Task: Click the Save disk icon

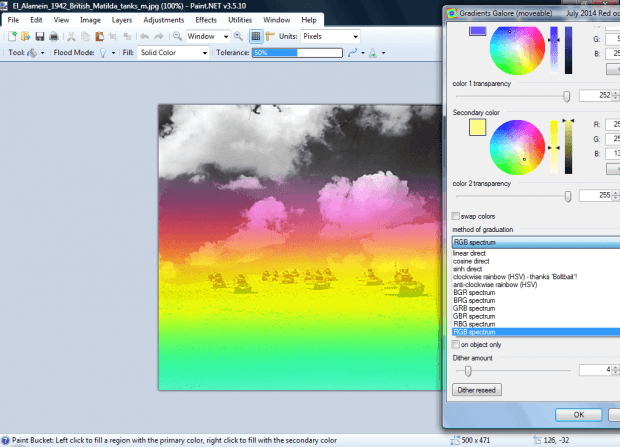Action: tap(40, 36)
